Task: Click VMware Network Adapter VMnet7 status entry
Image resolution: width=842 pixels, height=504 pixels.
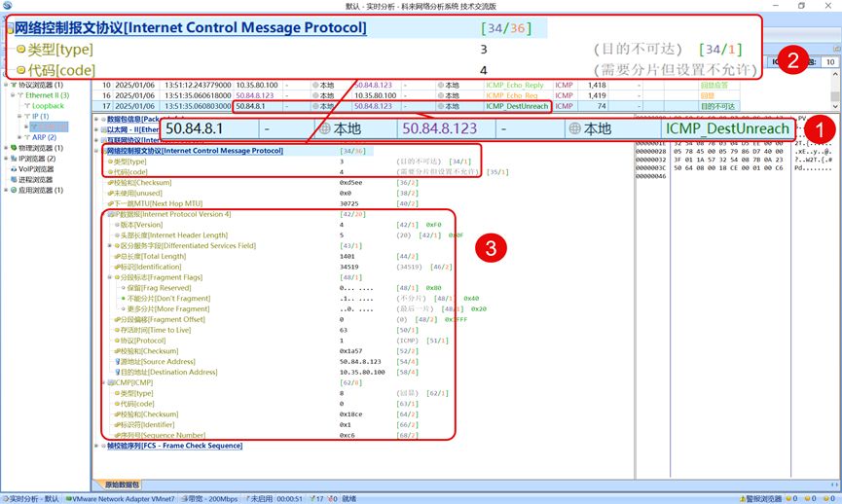Action: click(121, 498)
